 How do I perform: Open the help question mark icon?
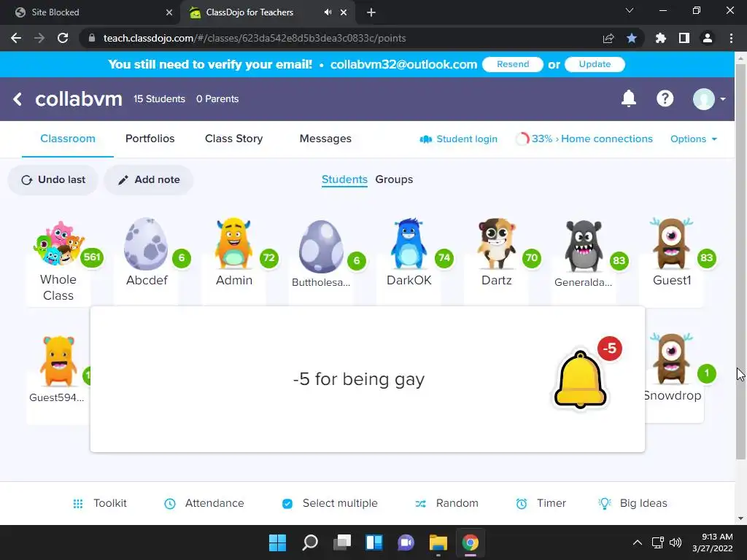tap(665, 98)
